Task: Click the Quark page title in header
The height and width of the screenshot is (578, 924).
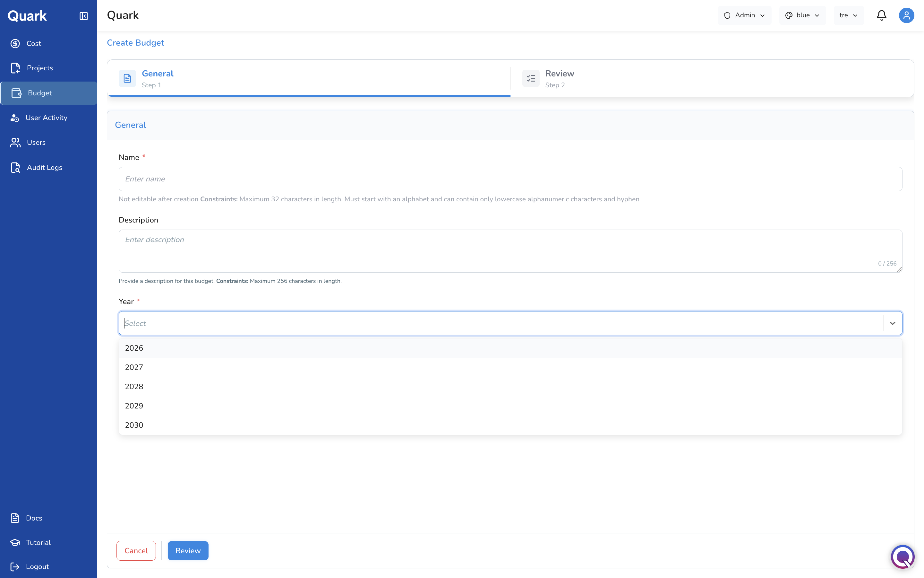Action: [x=123, y=15]
